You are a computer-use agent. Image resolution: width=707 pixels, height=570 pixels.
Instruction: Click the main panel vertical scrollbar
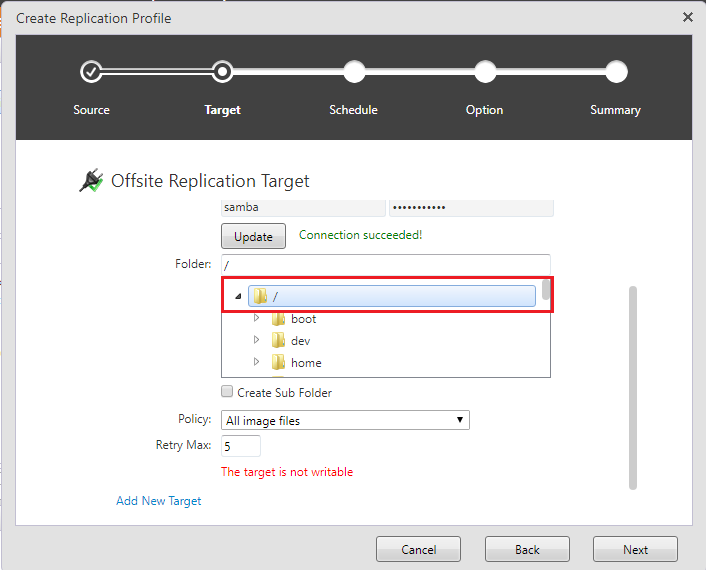pyautogui.click(x=633, y=388)
